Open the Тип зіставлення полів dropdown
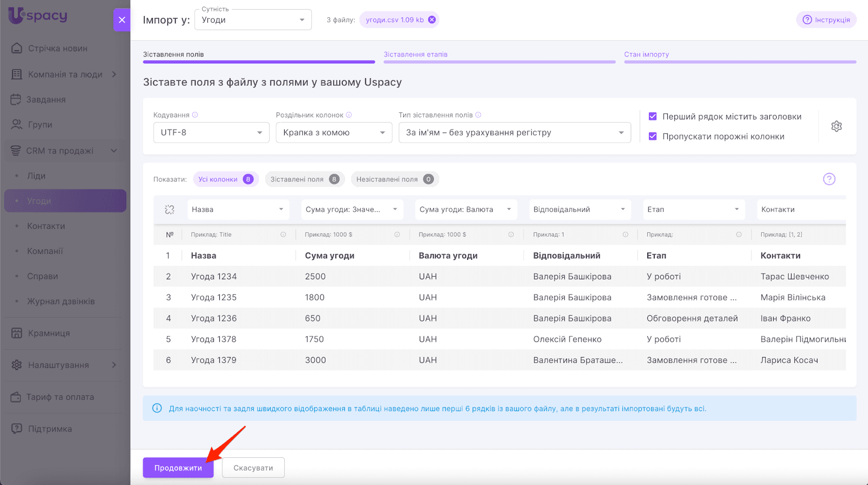This screenshot has height=485, width=868. (514, 133)
